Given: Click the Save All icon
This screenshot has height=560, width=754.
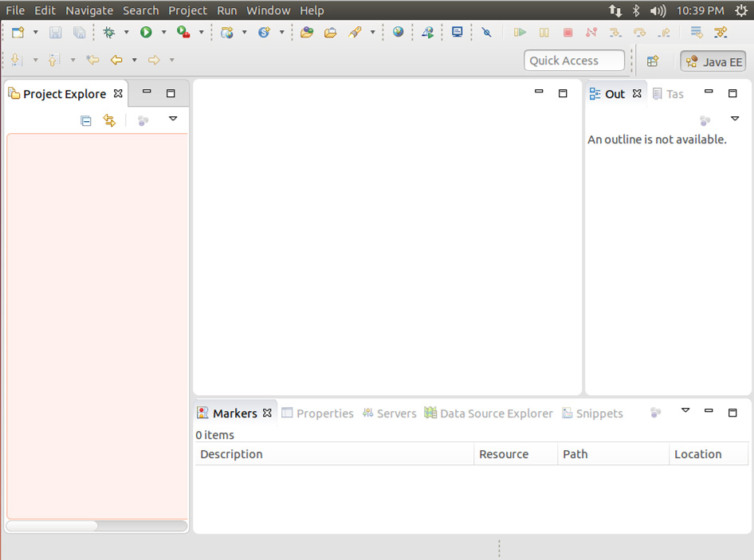Looking at the screenshot, I should pos(80,32).
